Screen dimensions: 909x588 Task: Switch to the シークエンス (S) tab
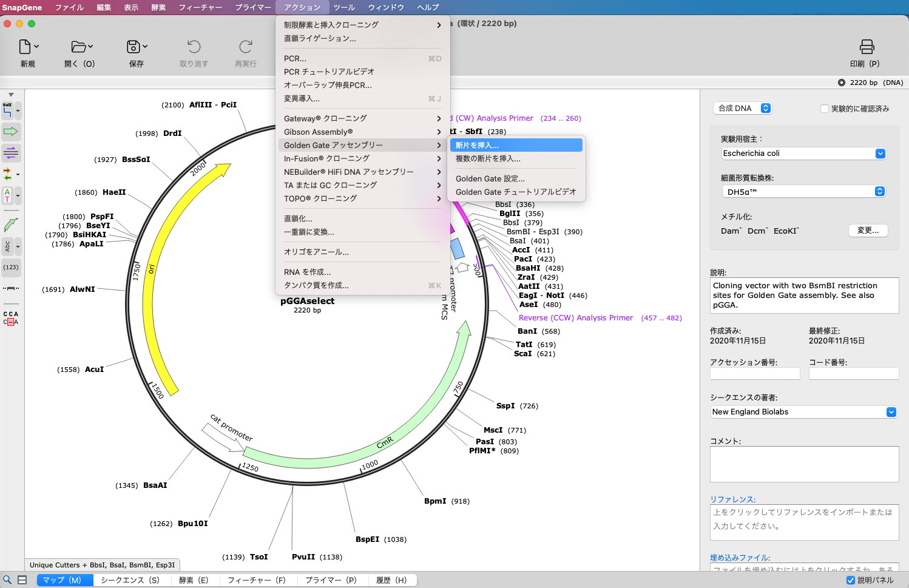pyautogui.click(x=130, y=580)
